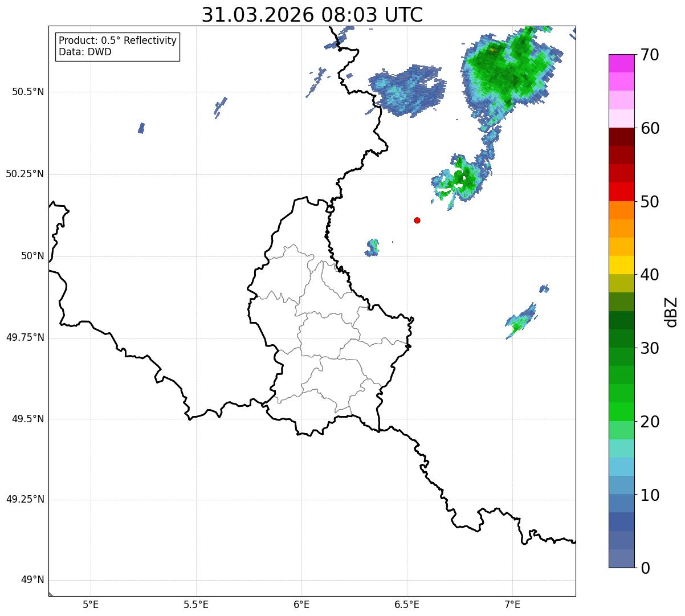Click the colorbar tick label 60
Screen dimensions: 685x616
click(650, 128)
